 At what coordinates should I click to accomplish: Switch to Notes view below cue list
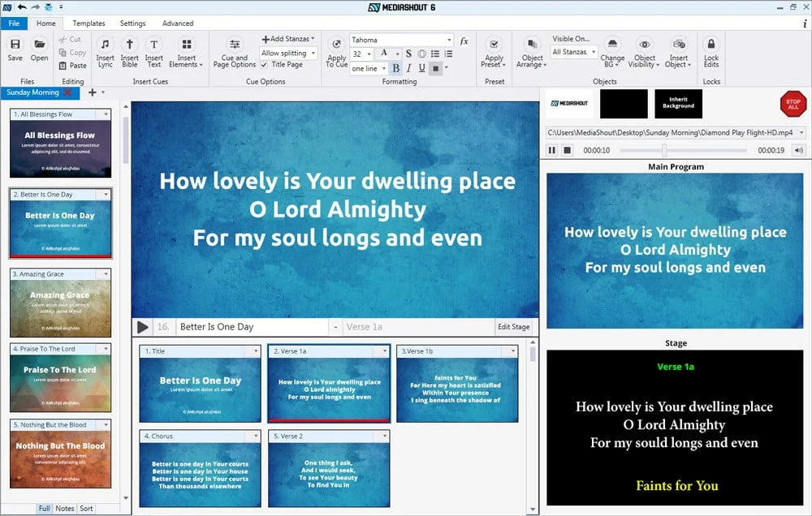click(x=65, y=509)
